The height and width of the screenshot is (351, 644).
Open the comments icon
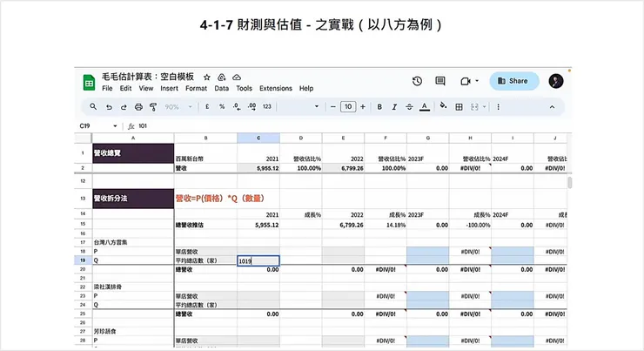pos(440,81)
